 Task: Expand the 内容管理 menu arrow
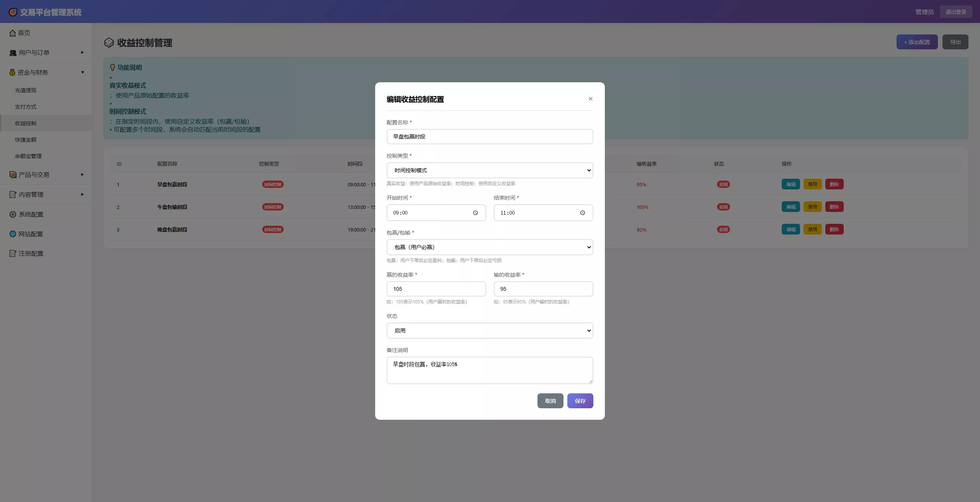[x=82, y=194]
